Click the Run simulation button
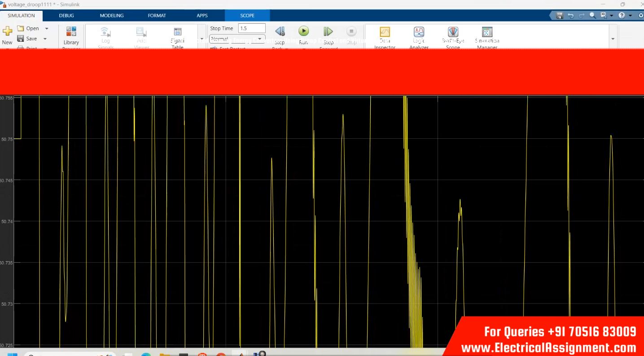Screen dimensions: 644x356 pos(304,31)
